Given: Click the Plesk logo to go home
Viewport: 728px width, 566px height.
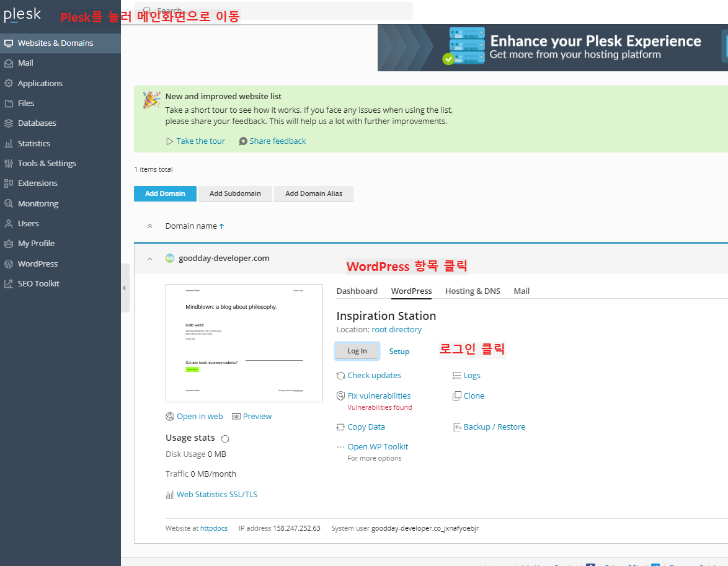Looking at the screenshot, I should (22, 15).
